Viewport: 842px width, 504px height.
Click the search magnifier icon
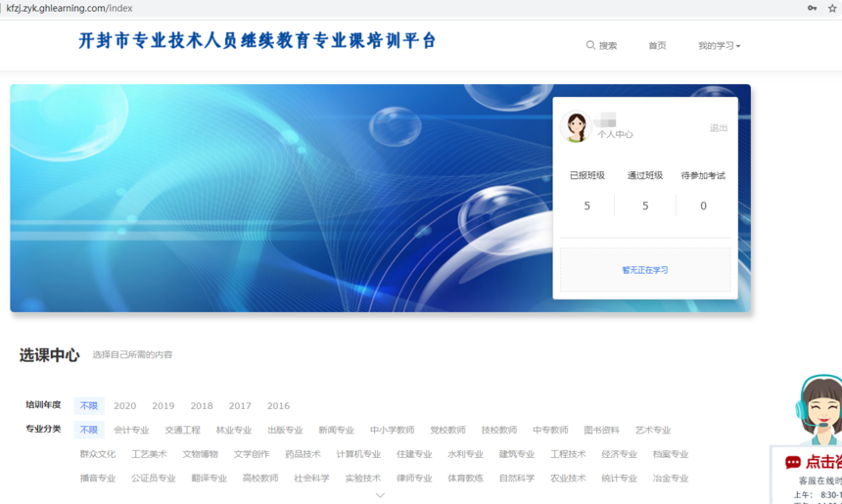click(x=590, y=45)
